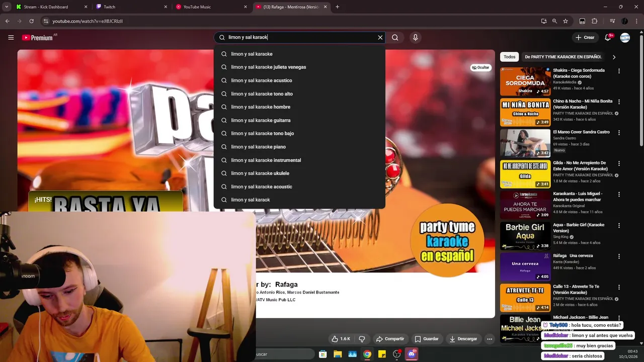Image resolution: width=644 pixels, height=362 pixels.
Task: Show more filter chips with right chevron
Action: pos(614,57)
